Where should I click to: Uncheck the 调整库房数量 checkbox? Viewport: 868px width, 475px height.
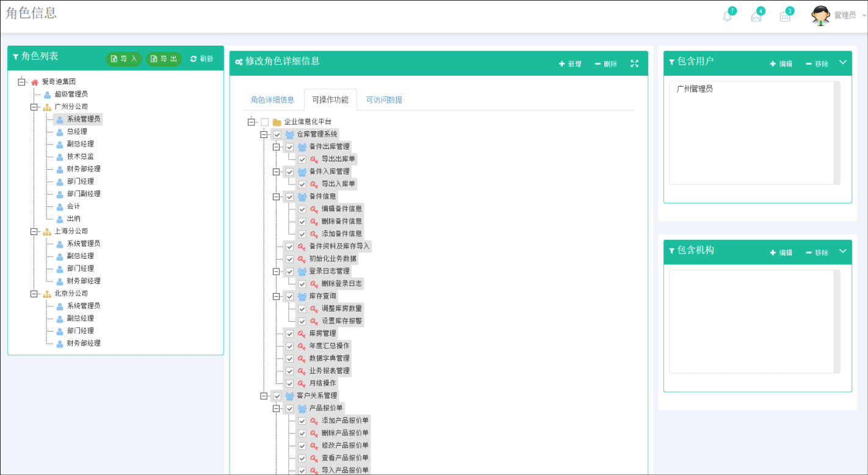point(302,309)
